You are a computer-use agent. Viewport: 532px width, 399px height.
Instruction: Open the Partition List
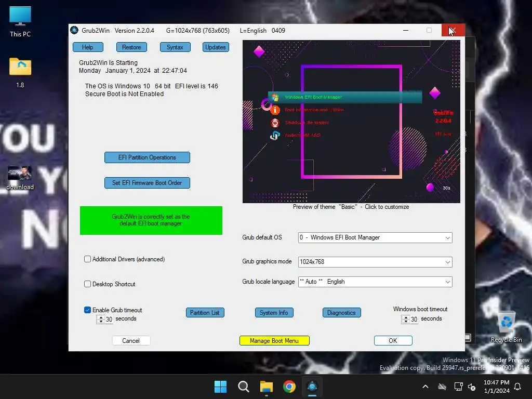[205, 312]
